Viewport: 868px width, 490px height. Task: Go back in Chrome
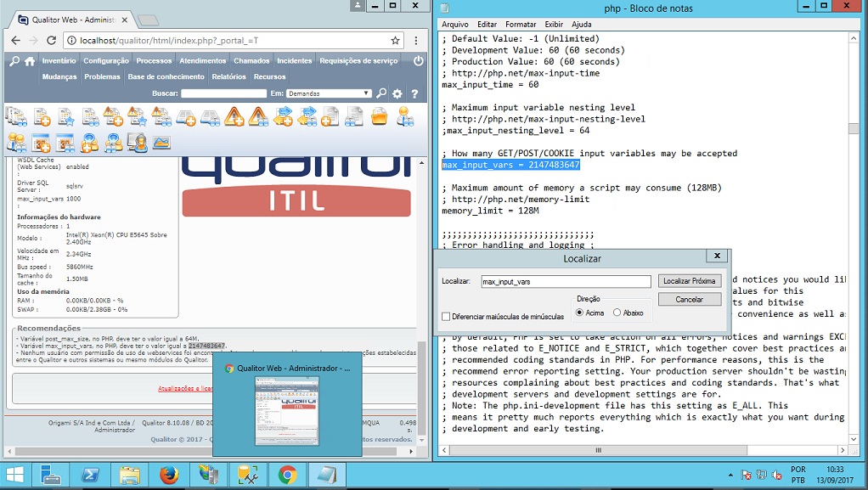[15, 41]
